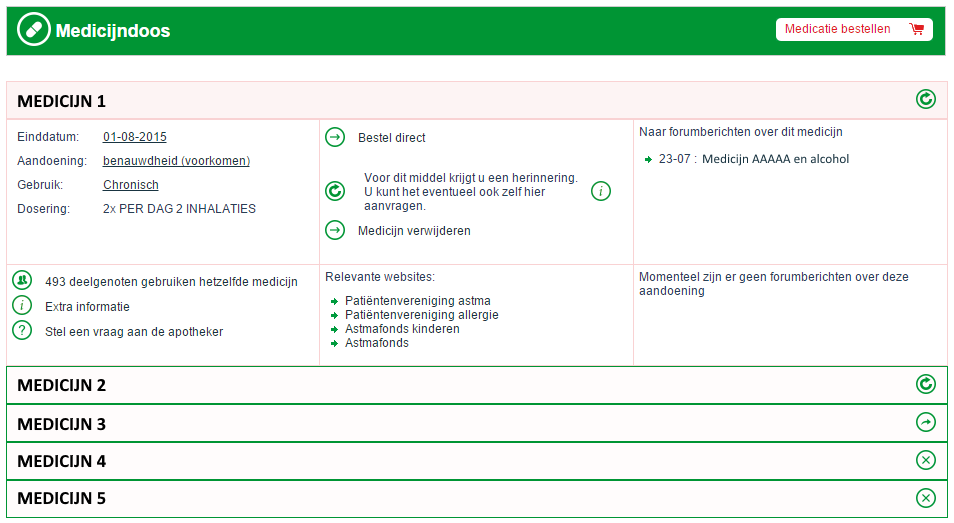954x523 pixels.
Task: Click question mark icon beside apotheker question
Action: coord(23,330)
